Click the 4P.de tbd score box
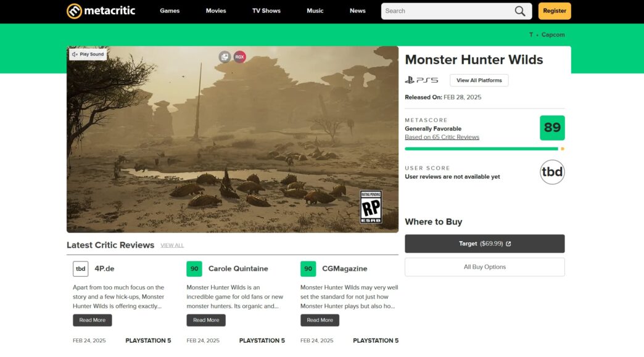Screen dimensions: 644x357 tap(80, 269)
